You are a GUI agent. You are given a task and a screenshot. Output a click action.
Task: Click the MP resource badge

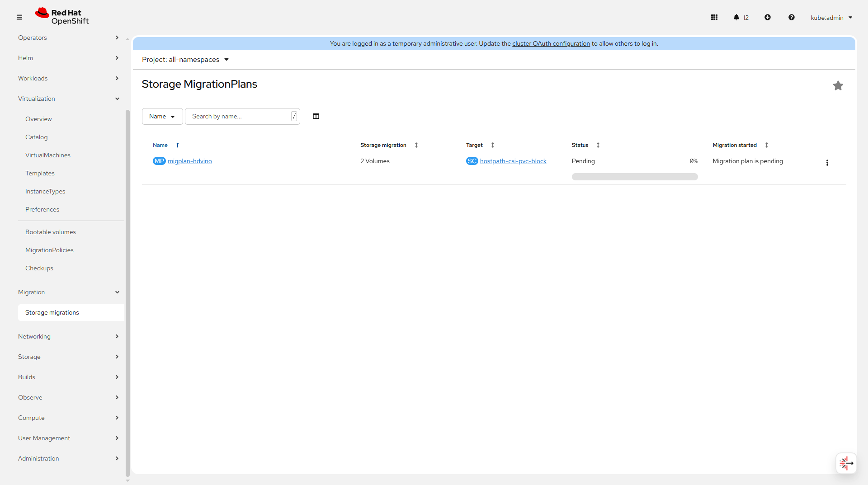coord(159,161)
